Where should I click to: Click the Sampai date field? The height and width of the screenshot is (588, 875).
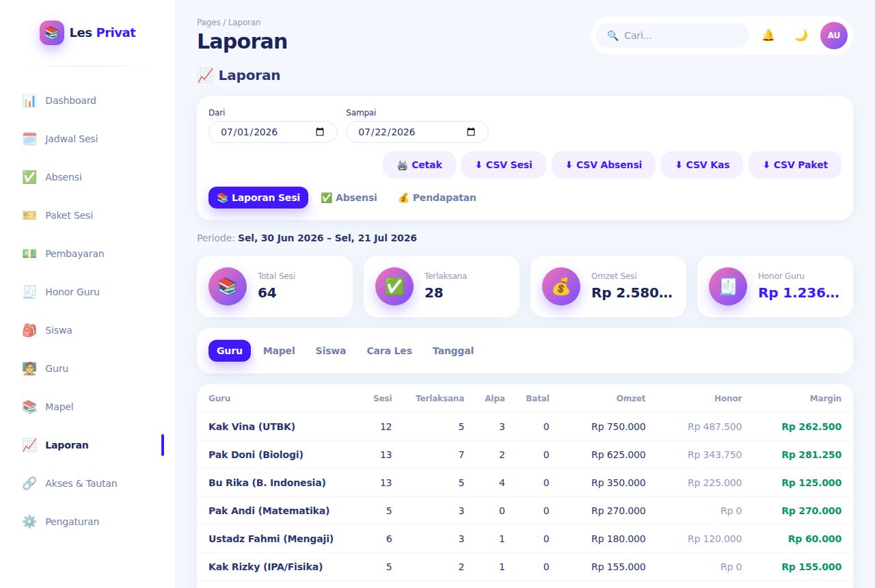point(417,132)
